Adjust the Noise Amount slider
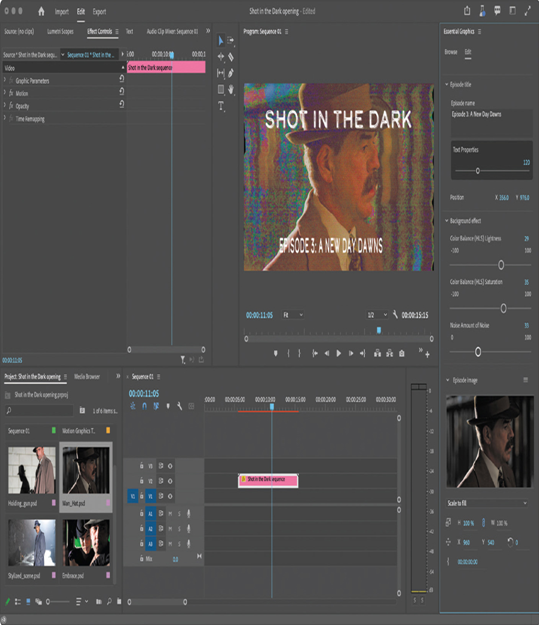The width and height of the screenshot is (539, 625). click(478, 352)
